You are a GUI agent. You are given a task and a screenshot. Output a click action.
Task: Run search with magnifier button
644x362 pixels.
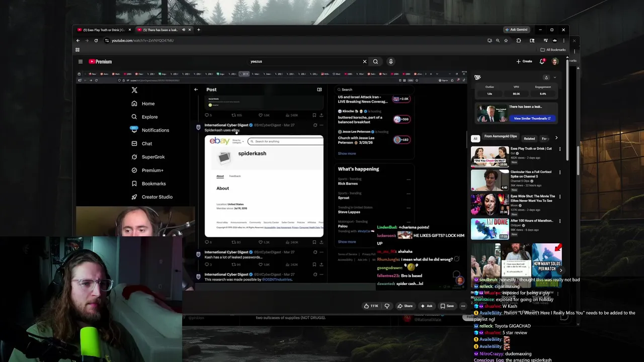(x=375, y=61)
